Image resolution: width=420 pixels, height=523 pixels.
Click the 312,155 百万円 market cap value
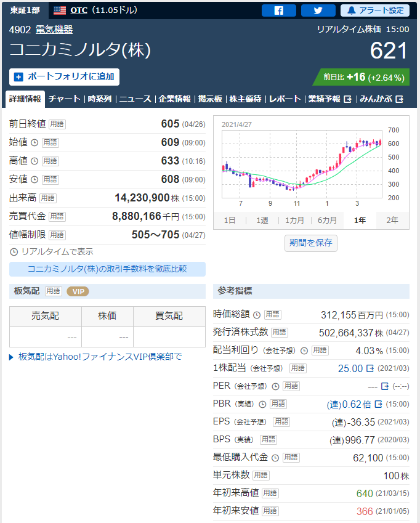pos(352,315)
